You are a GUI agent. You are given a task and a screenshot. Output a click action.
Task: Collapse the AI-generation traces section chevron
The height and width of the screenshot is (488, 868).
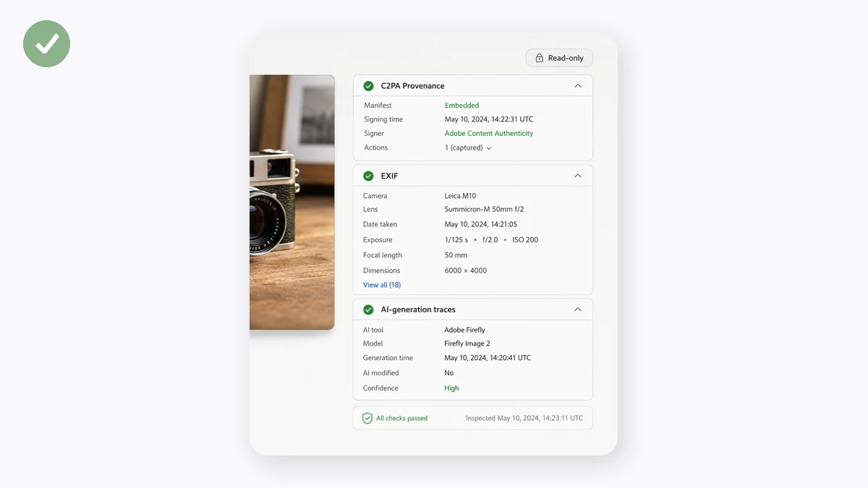(577, 309)
